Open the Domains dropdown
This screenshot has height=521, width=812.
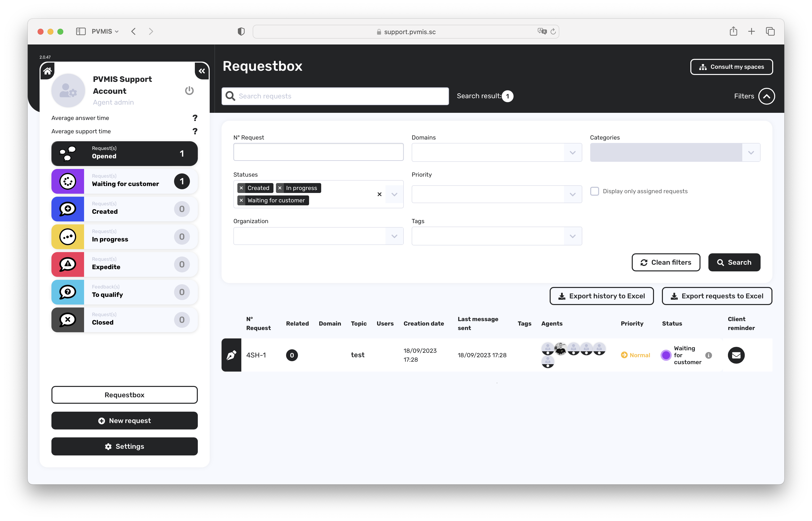coord(572,153)
